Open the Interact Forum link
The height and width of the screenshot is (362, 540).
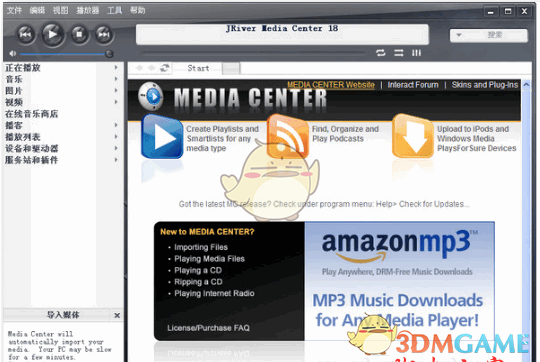[x=413, y=85]
